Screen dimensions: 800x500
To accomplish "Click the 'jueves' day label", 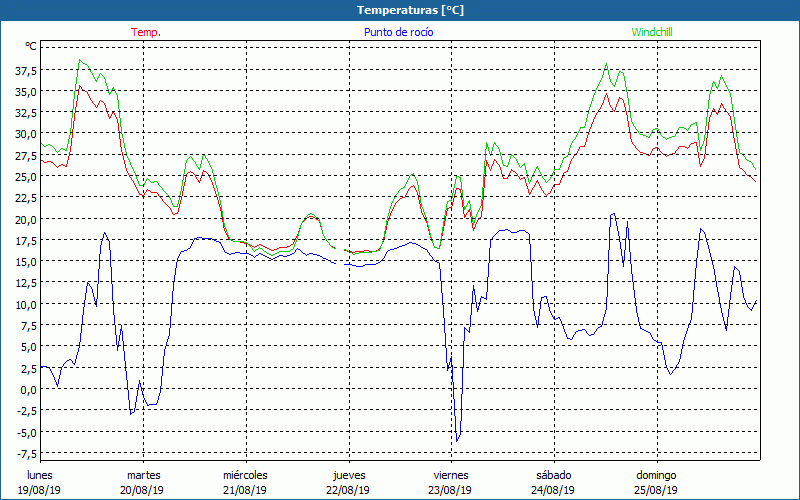I will 349,475.
